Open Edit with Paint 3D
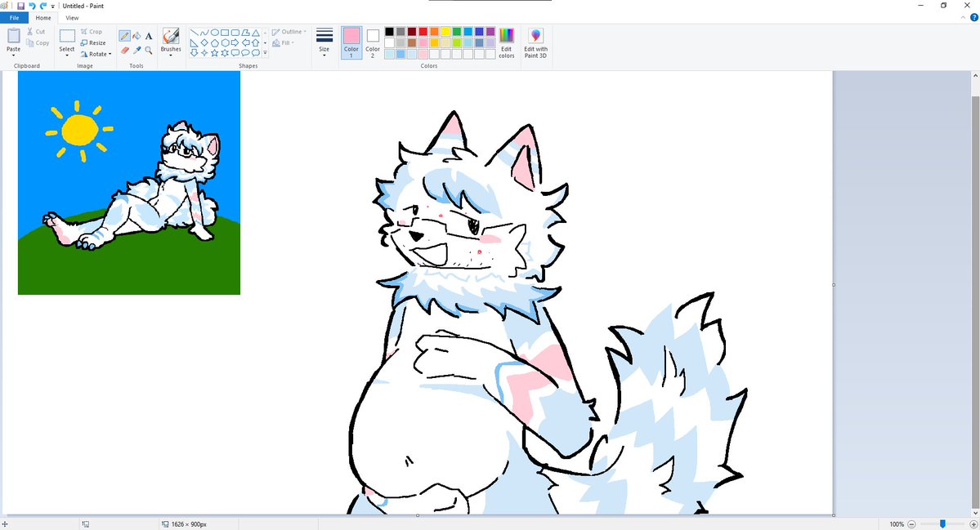Screen dimensions: 980x530 (535, 42)
